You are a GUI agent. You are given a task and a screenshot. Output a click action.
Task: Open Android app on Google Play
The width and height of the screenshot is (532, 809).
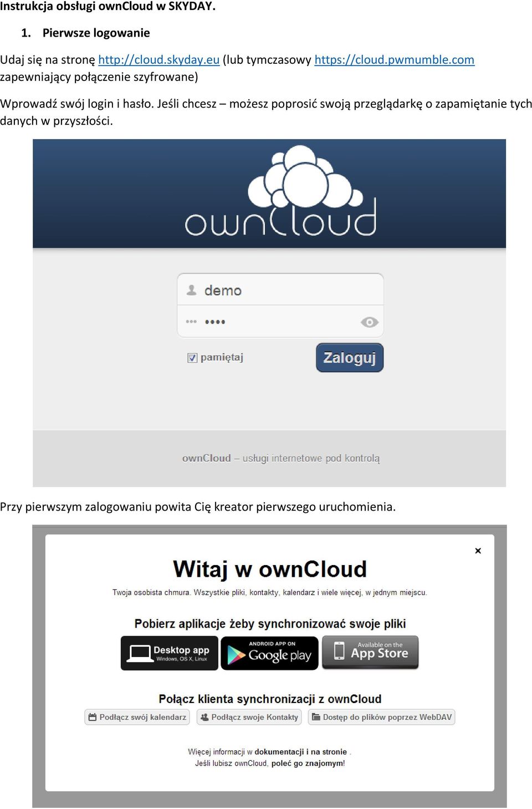pos(269,653)
